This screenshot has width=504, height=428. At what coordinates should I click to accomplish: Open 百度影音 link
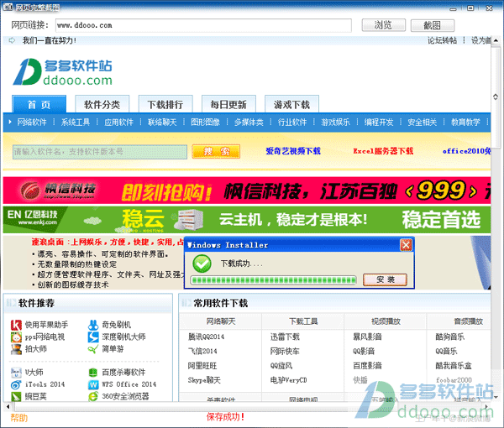367,366
